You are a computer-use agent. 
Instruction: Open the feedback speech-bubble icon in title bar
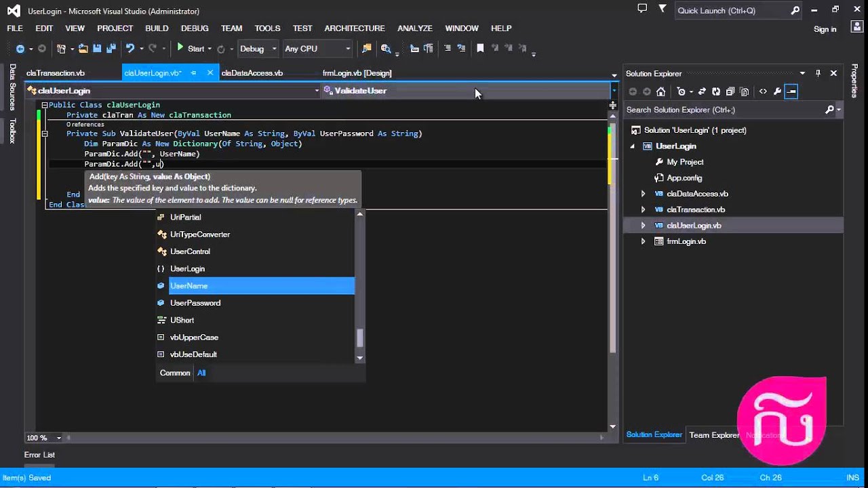coord(642,9)
